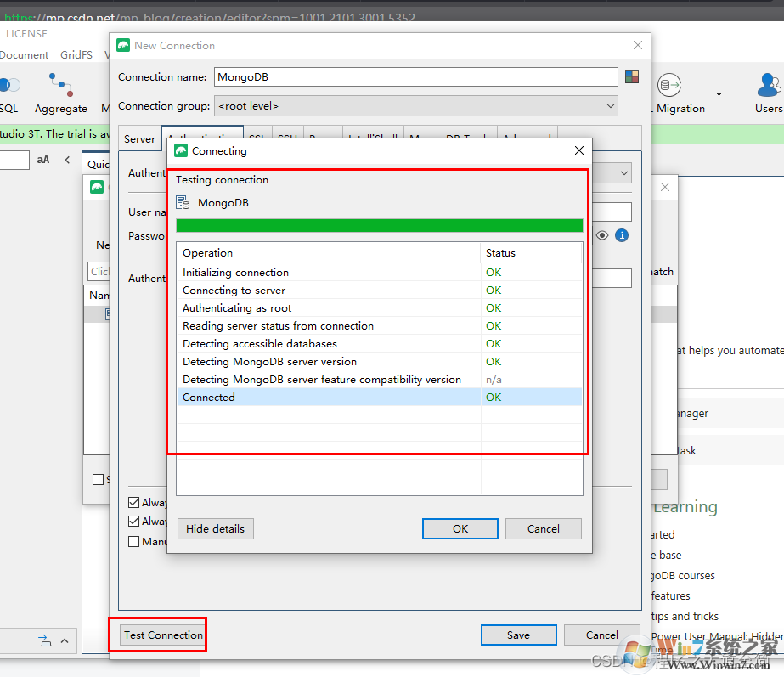Click the back chevron beside aA
Viewport: 784px width, 677px height.
pyautogui.click(x=67, y=160)
